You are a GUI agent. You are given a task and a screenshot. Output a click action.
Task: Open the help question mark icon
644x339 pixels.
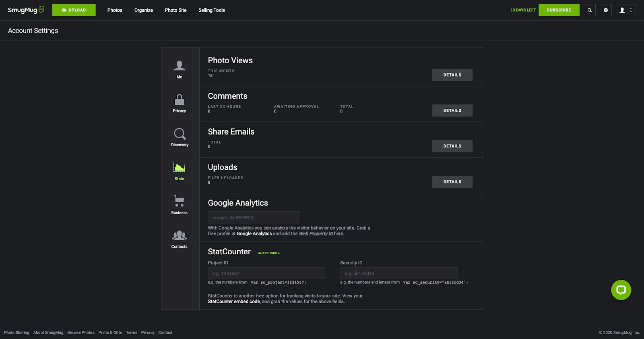606,10
